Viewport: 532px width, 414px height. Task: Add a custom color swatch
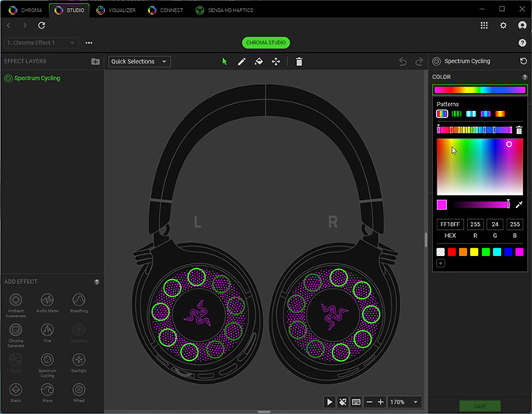click(x=441, y=263)
